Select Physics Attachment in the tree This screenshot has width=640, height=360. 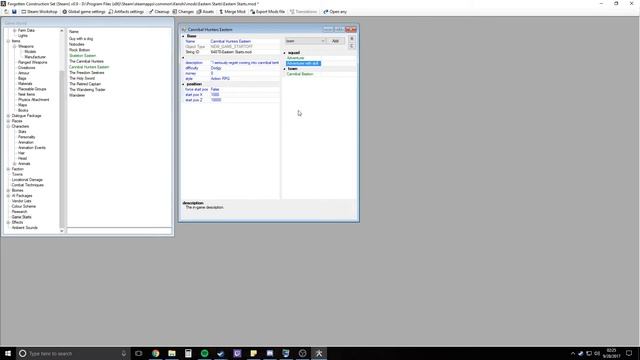click(x=33, y=100)
